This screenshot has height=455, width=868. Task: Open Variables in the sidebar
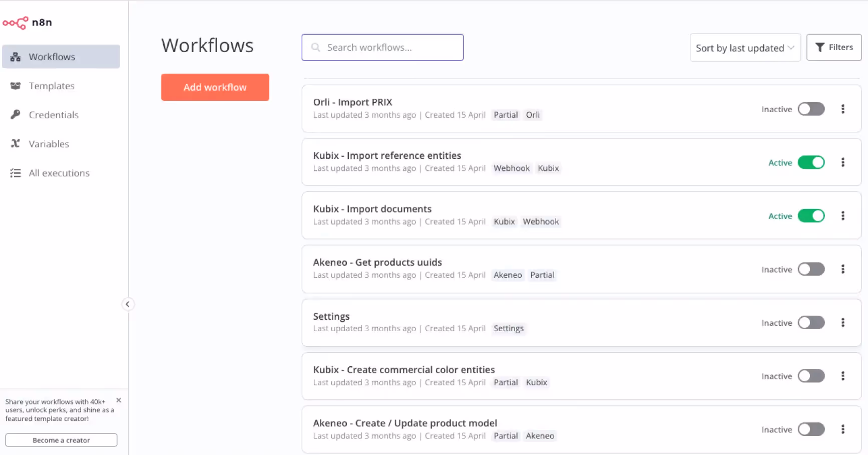pos(61,144)
